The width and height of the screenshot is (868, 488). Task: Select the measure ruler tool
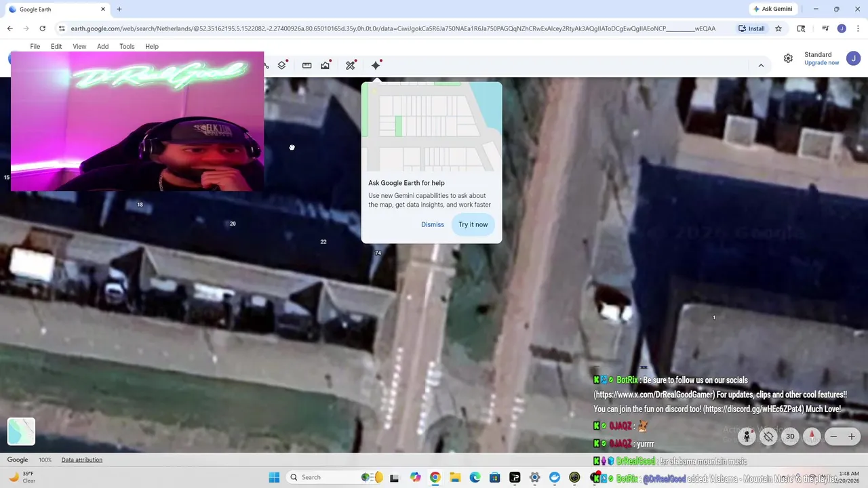[x=307, y=65]
